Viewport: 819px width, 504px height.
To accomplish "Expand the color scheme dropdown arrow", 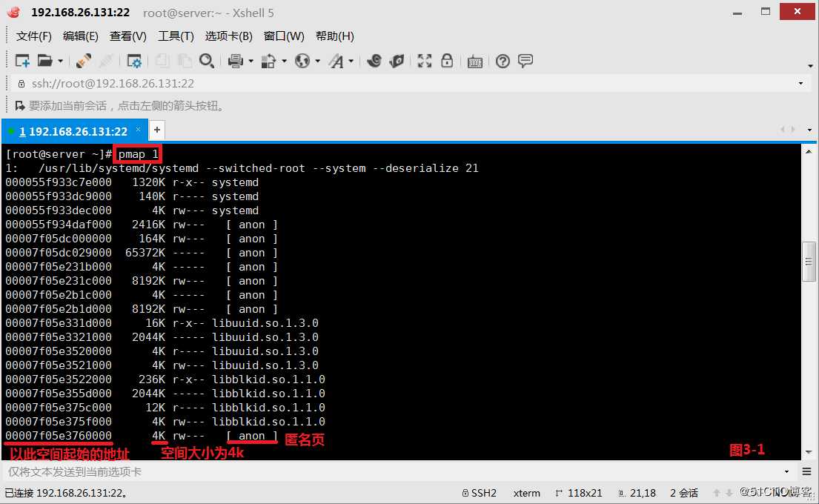I will (285, 62).
